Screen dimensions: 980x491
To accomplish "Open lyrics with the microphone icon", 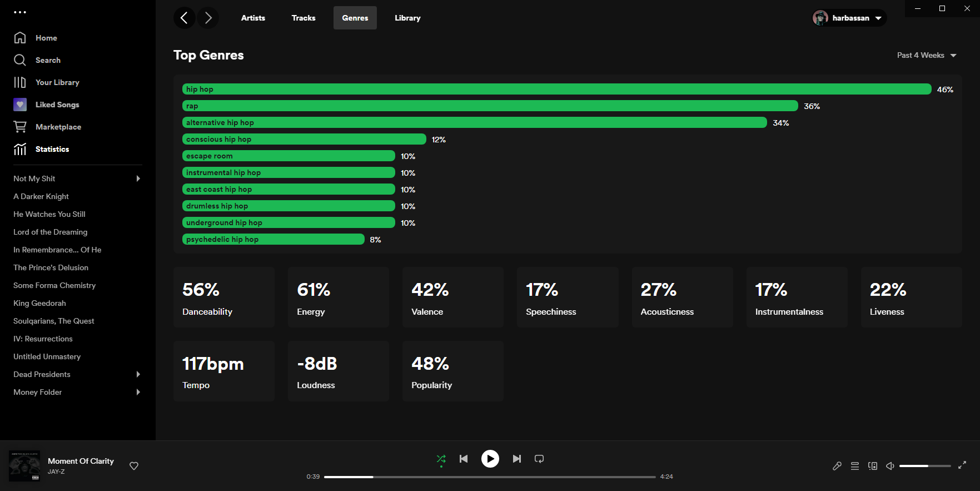I will click(x=837, y=466).
